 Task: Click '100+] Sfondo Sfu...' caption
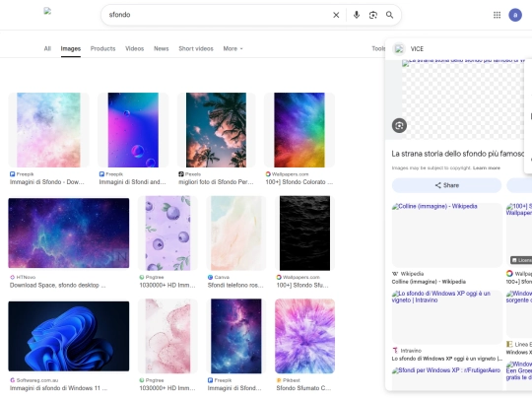point(302,286)
